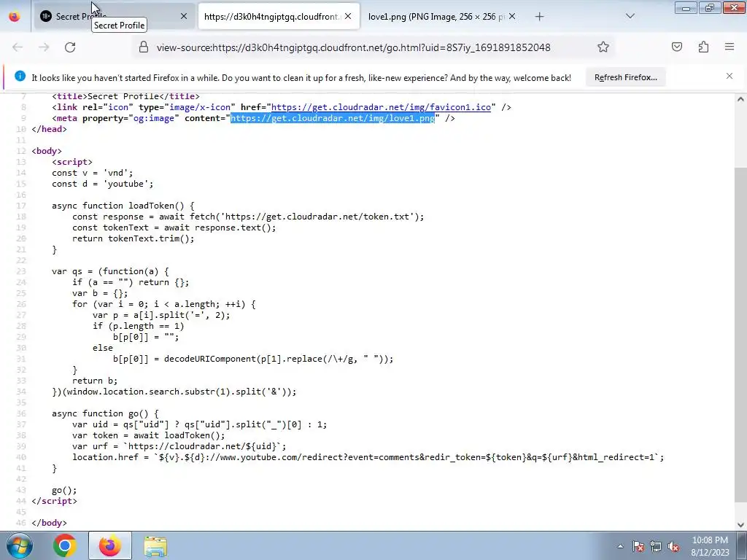
Task: Show hidden system tray icons arrow
Action: pyautogui.click(x=620, y=546)
